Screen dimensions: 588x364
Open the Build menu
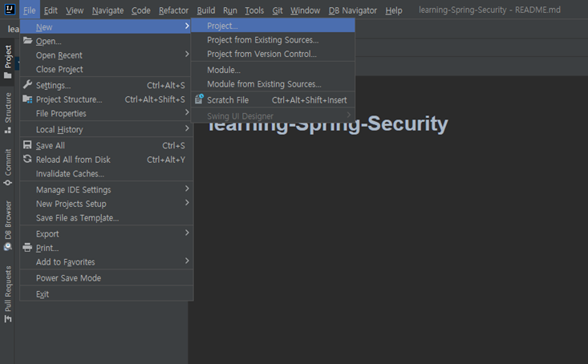tap(206, 10)
